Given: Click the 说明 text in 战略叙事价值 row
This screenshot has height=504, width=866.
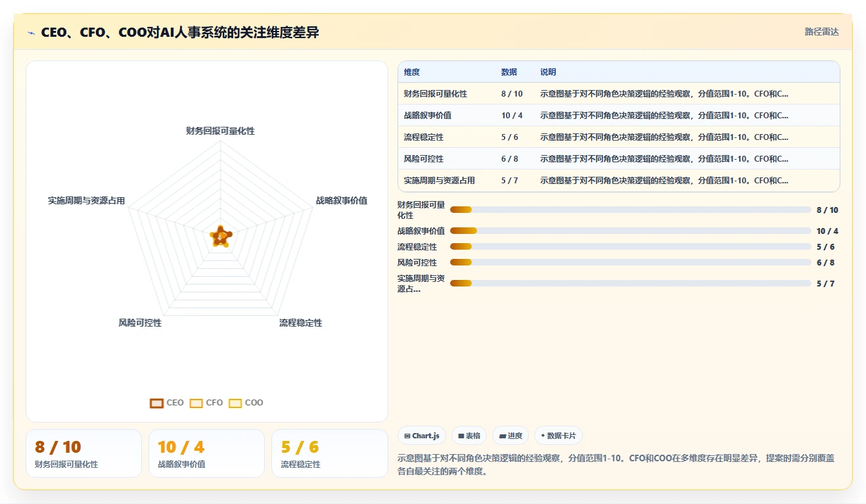Looking at the screenshot, I should (x=664, y=116).
